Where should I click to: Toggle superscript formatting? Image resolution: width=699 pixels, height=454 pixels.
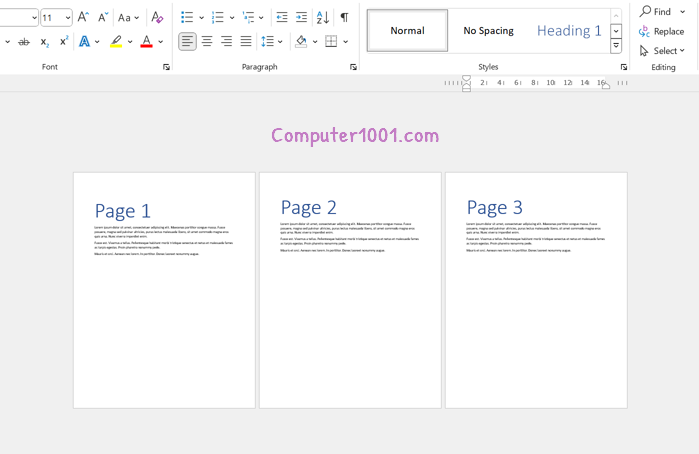pos(64,41)
